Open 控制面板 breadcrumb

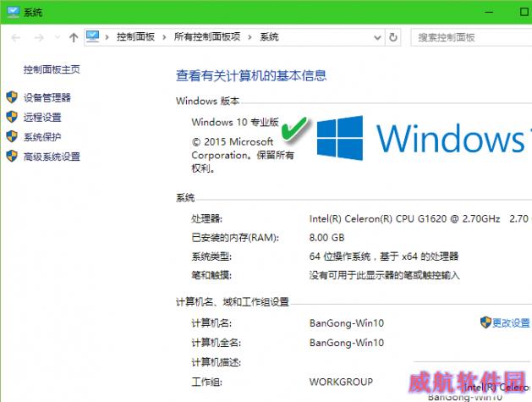point(135,36)
